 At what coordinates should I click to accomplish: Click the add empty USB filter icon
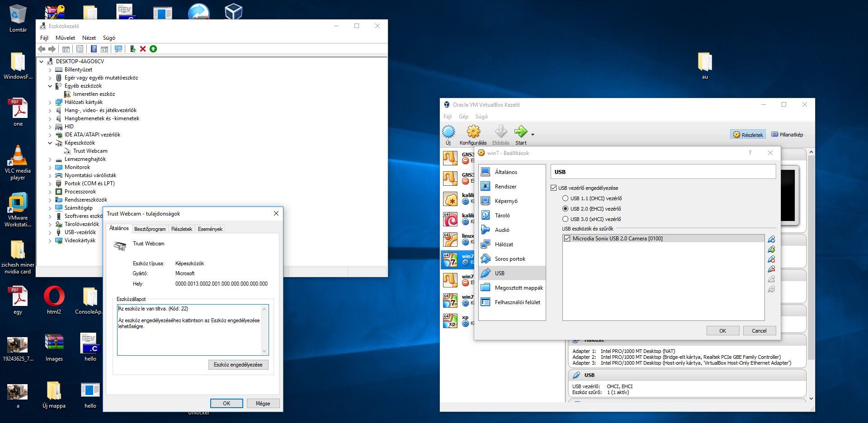(771, 239)
